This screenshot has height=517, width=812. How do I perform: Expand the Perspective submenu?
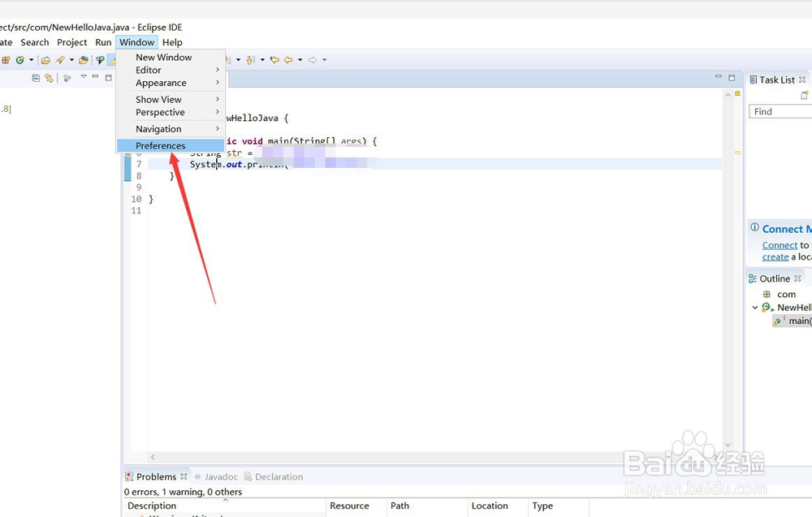click(171, 112)
